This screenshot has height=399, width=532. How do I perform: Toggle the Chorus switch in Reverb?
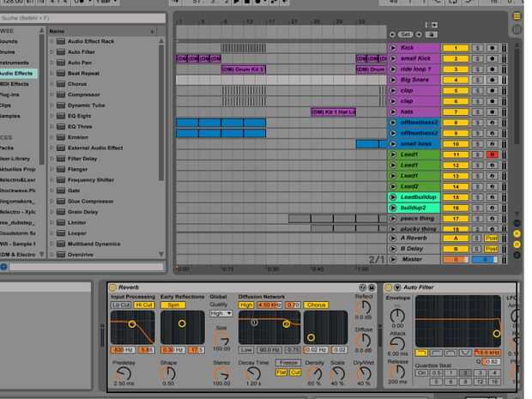click(x=316, y=305)
